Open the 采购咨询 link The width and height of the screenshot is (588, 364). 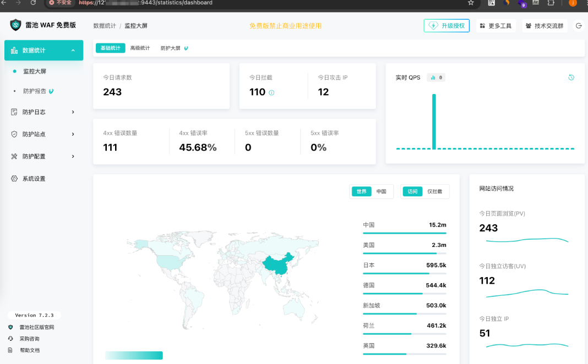tap(30, 339)
